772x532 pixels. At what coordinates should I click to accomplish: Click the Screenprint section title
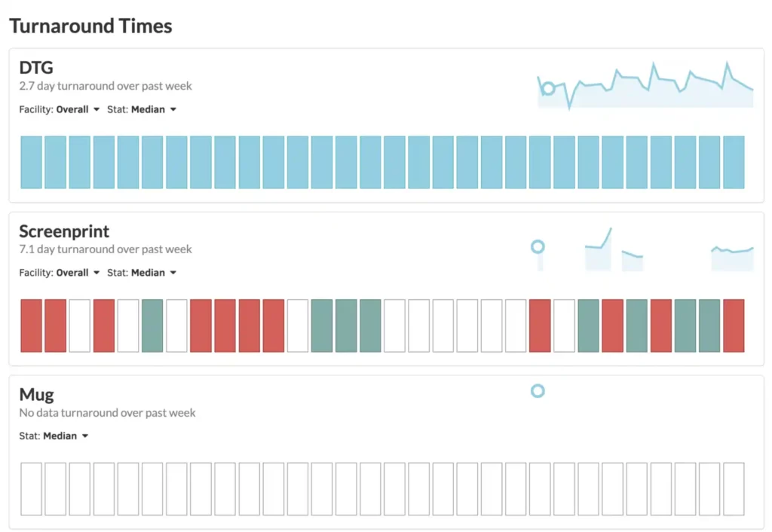[64, 231]
